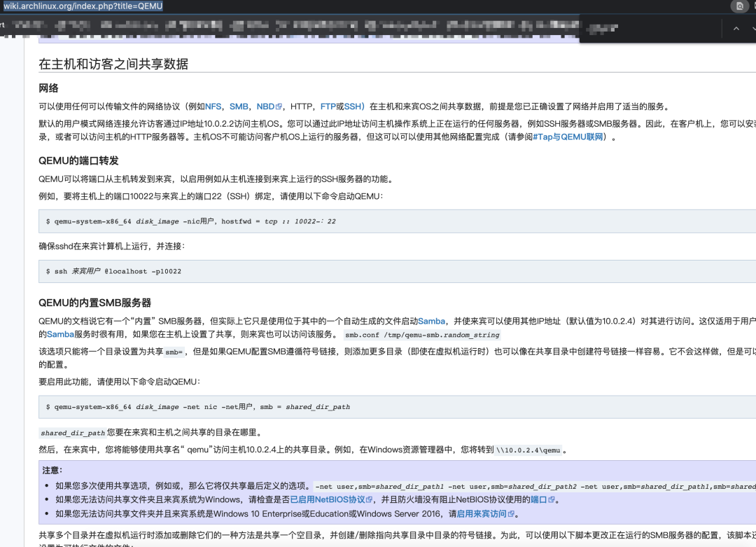Follow the #Tap与QEMU联网 link
This screenshot has width=756, height=547.
point(568,137)
